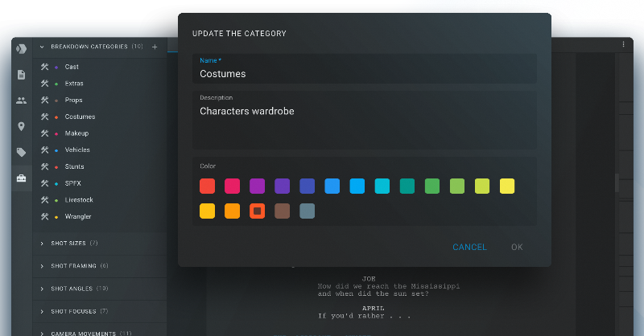This screenshot has width=644, height=336.
Task: Pick the amber color swatch
Action: 208,211
